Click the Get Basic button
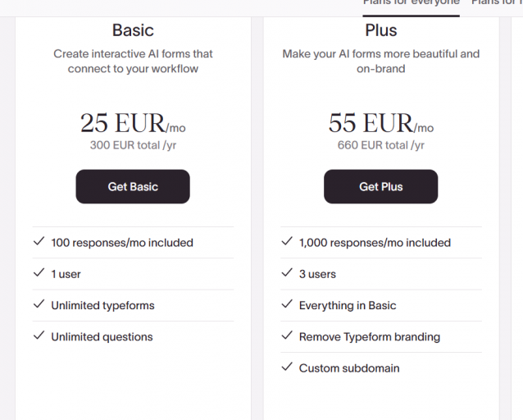The image size is (523, 420). pyautogui.click(x=133, y=187)
